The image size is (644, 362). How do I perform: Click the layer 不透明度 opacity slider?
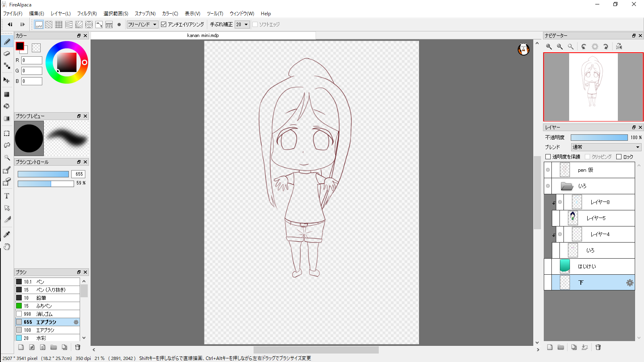[x=599, y=138]
